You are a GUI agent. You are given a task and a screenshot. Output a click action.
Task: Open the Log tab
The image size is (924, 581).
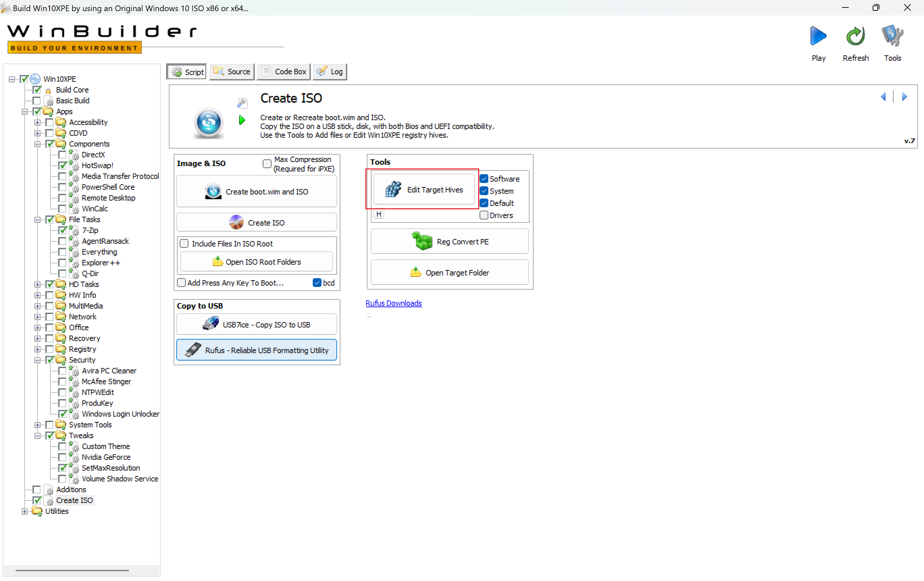click(330, 72)
